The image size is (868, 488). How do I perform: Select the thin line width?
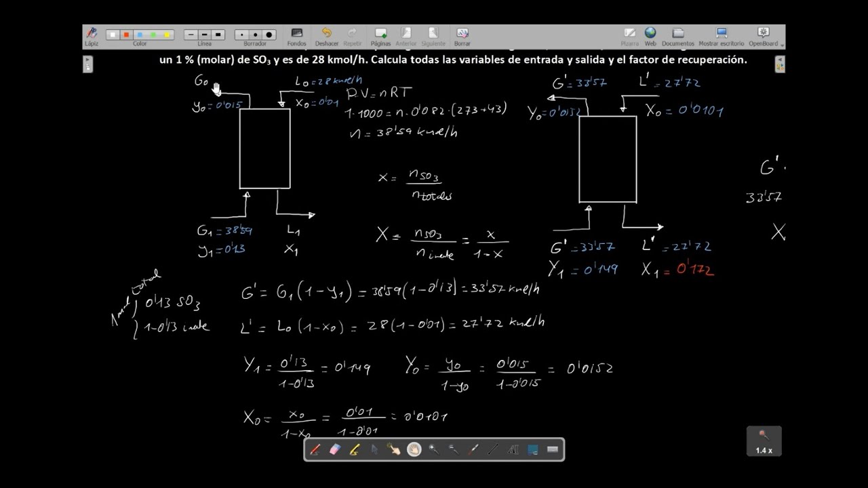[x=191, y=35]
